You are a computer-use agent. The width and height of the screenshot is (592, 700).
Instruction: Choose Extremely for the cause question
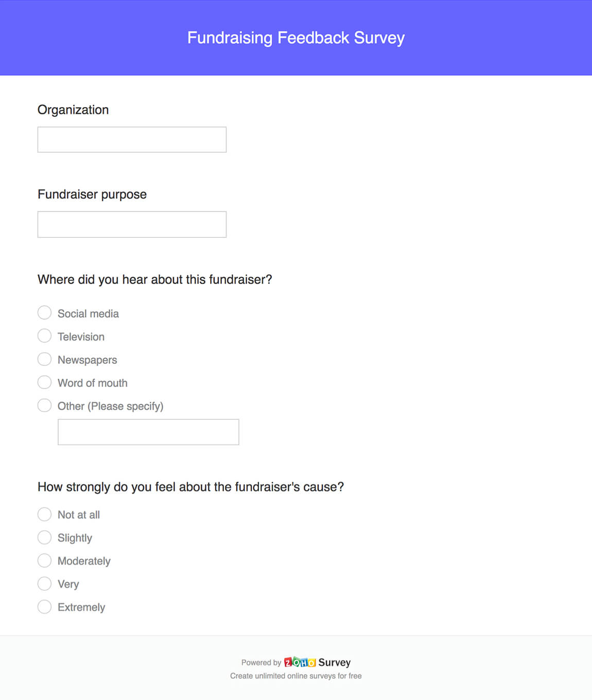pos(44,606)
